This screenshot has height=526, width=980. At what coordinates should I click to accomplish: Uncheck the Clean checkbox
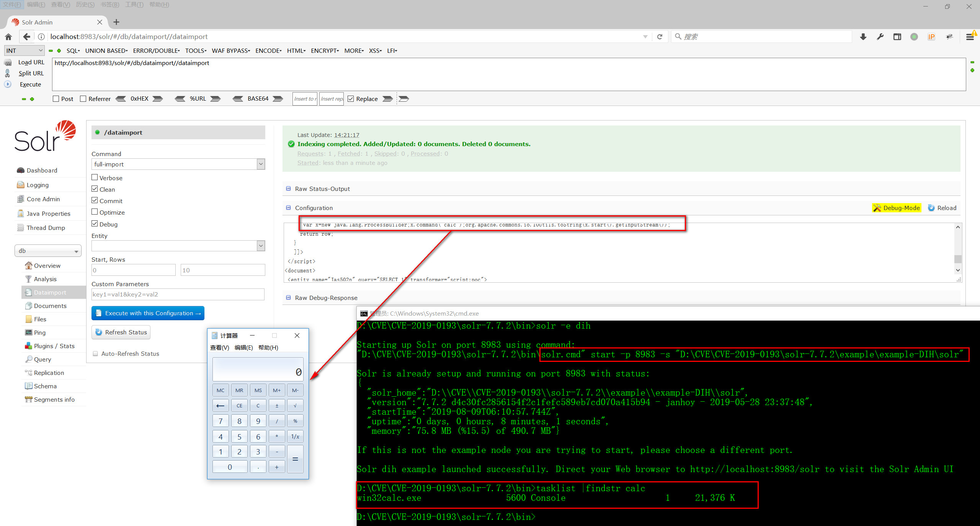click(x=95, y=189)
